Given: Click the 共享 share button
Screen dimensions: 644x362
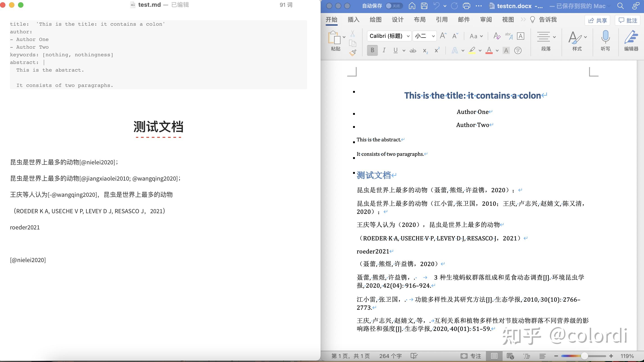Looking at the screenshot, I should pyautogui.click(x=597, y=20).
